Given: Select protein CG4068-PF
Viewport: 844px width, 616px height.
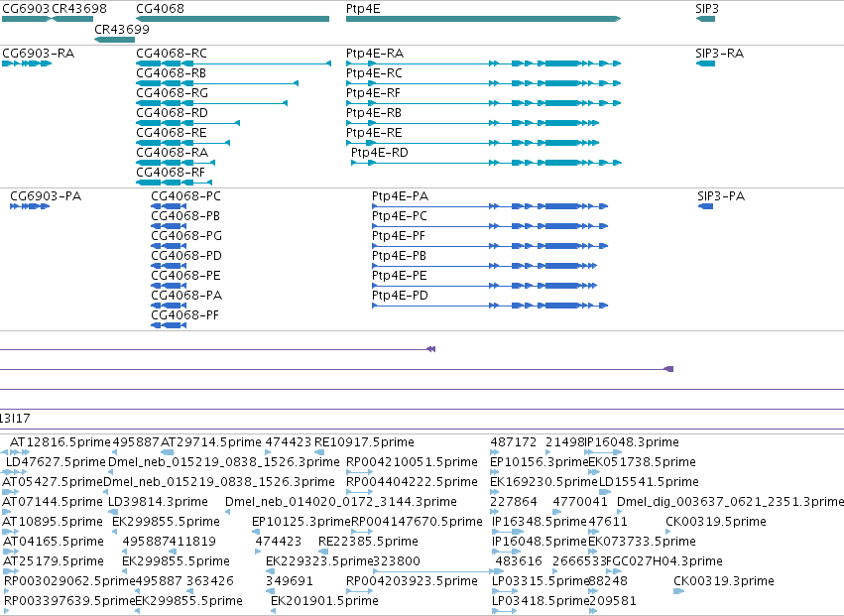Looking at the screenshot, I should (x=184, y=315).
